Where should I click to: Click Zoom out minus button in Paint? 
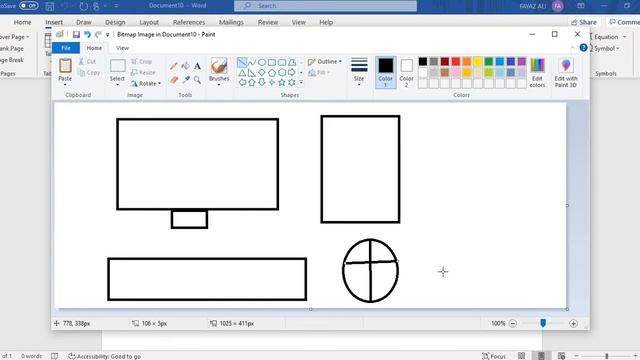pos(513,323)
